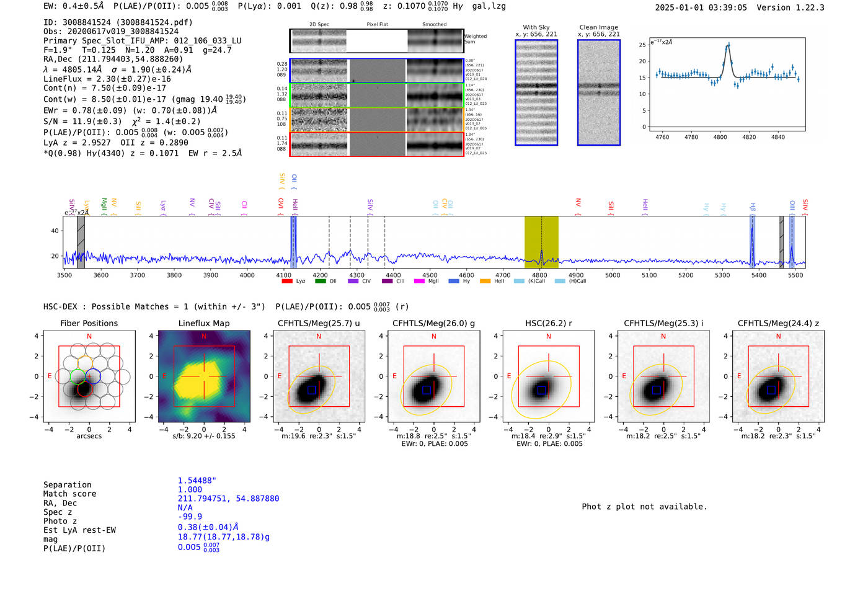Click the LineFlux = 2.30(±0.27)e-16 value
The image size is (868, 591).
click(107, 79)
